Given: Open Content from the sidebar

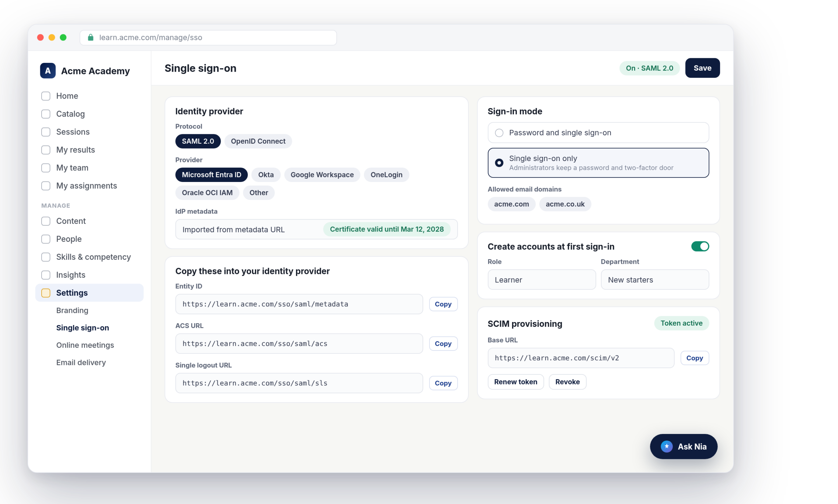Looking at the screenshot, I should pyautogui.click(x=89, y=221).
